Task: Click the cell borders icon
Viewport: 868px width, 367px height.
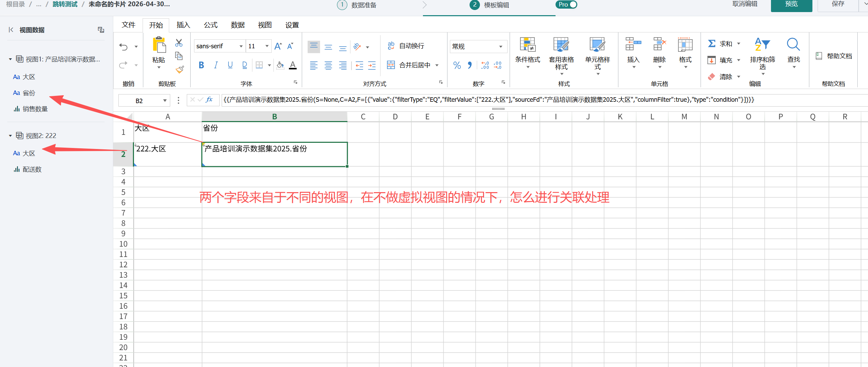Action: click(x=259, y=65)
